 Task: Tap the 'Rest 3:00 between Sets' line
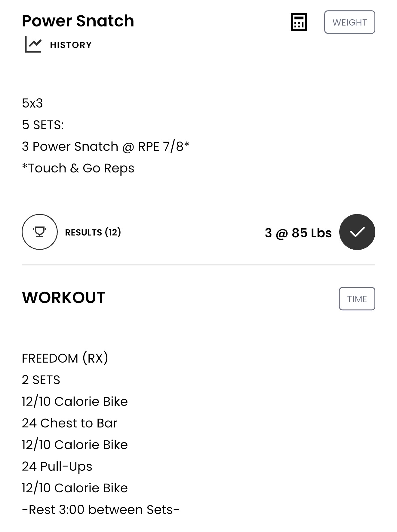(x=100, y=510)
